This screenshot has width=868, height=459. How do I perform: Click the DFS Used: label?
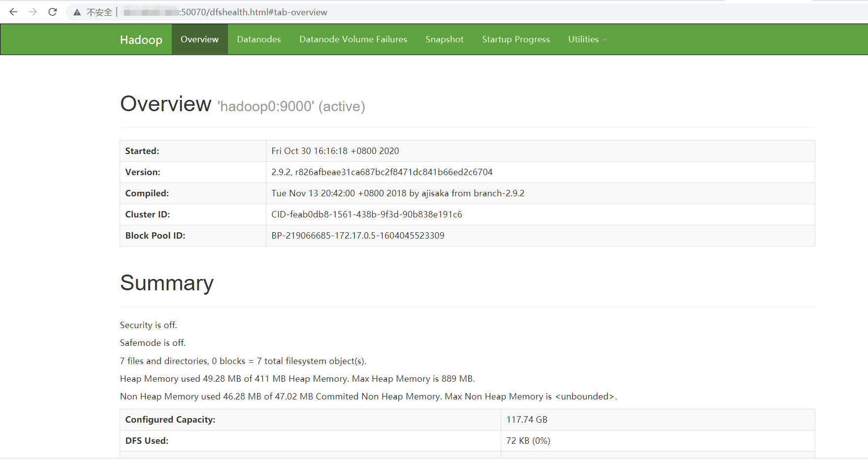coord(147,441)
